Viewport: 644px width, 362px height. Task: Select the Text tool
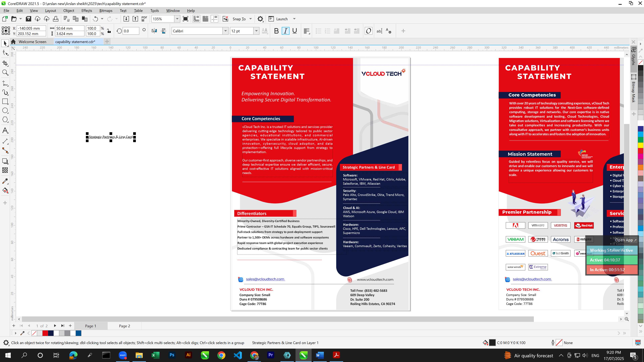point(5,130)
